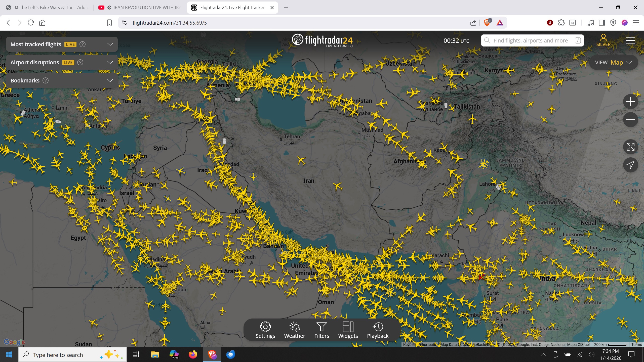The height and width of the screenshot is (362, 644).
Task: Zoom out of the map
Action: point(630,120)
